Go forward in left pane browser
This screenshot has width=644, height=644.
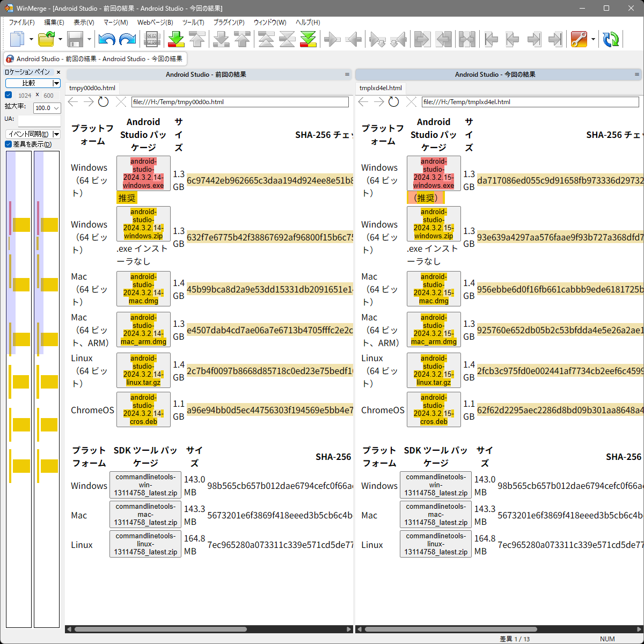pos(89,102)
